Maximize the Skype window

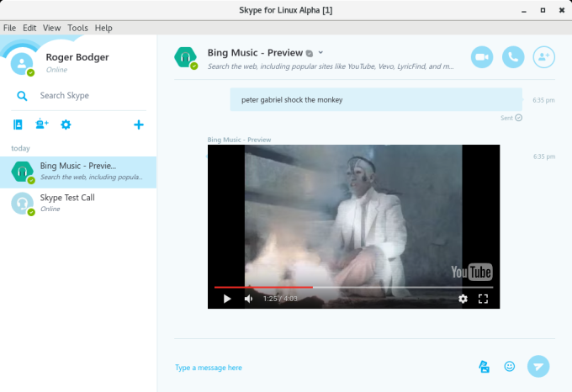click(543, 10)
